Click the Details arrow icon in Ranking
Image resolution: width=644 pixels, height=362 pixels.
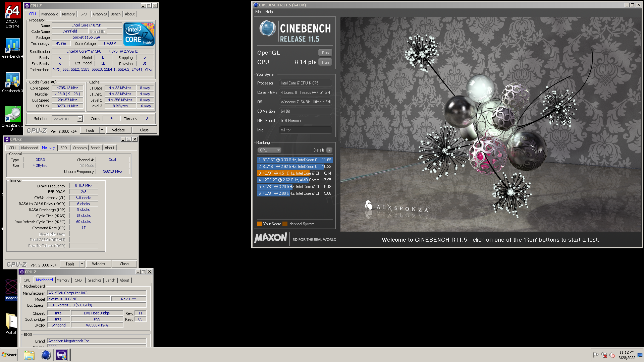coord(329,150)
